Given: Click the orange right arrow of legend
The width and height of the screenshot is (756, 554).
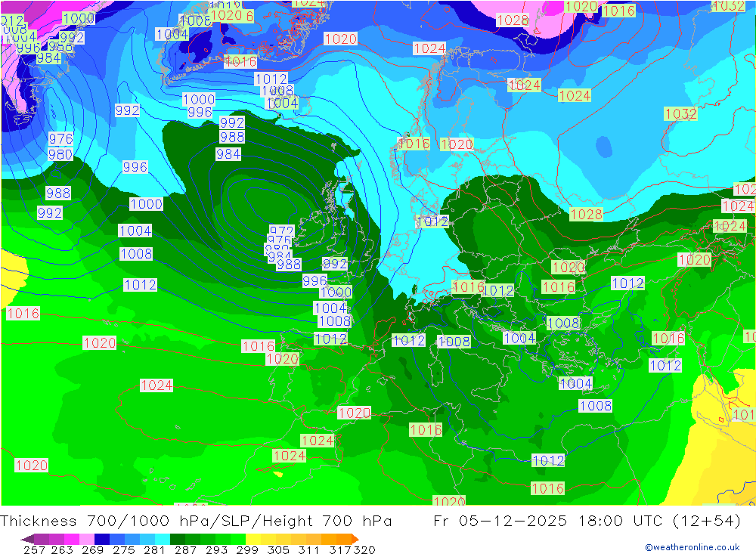Looking at the screenshot, I should point(355,539).
